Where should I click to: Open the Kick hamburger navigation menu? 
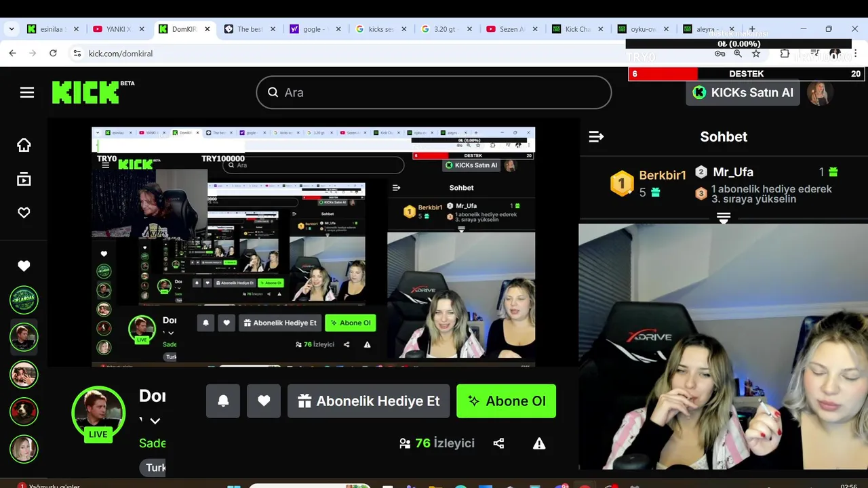[x=27, y=93]
